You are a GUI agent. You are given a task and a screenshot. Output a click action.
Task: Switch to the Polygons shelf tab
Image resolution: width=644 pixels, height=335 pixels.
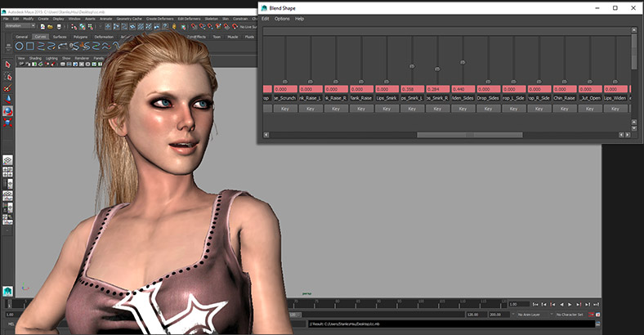point(80,37)
